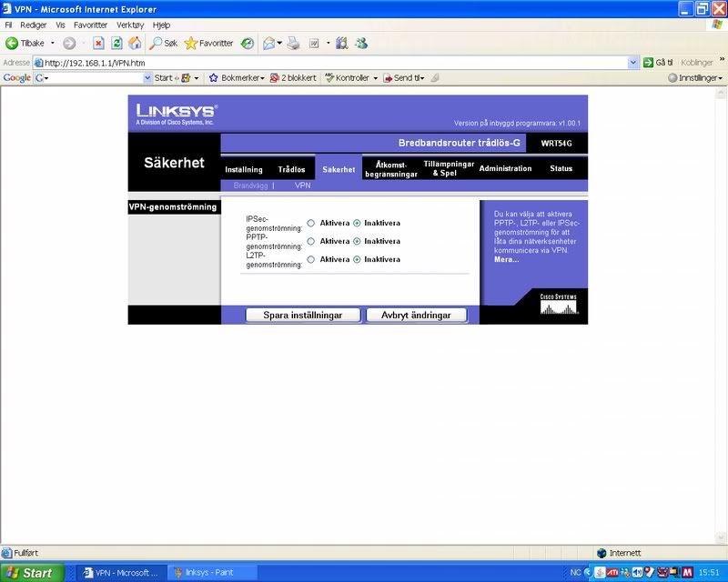This screenshot has width=728, height=582.
Task: Click the Research books toolbar icon
Action: click(x=342, y=43)
